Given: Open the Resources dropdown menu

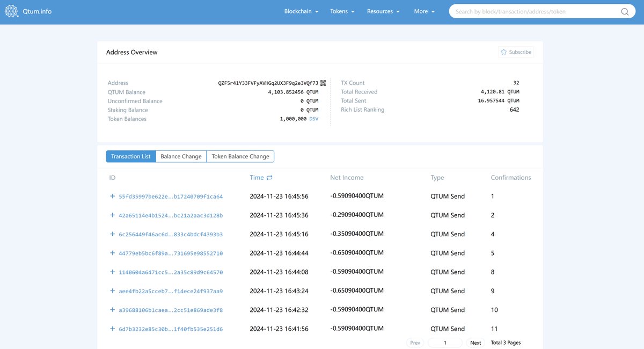Looking at the screenshot, I should pos(383,11).
